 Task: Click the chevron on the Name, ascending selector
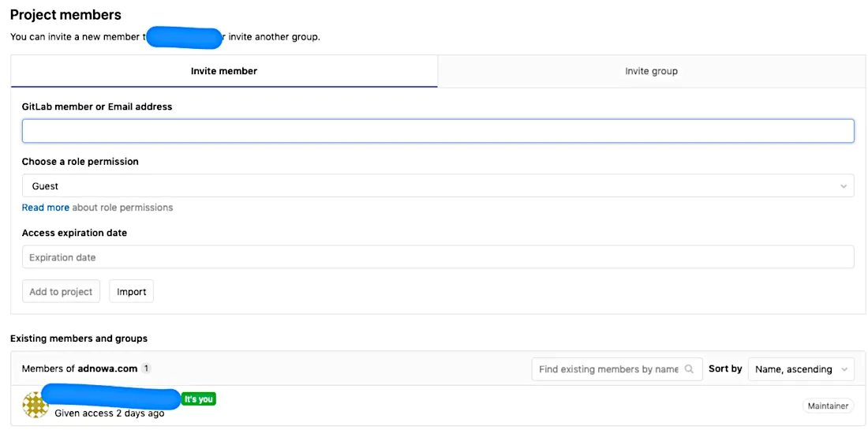click(844, 369)
